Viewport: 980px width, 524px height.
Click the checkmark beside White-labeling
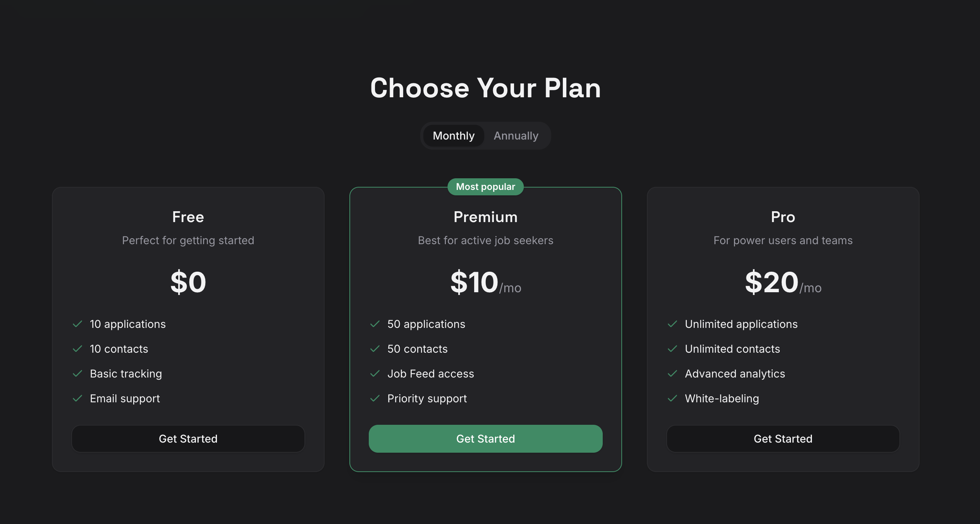click(x=672, y=398)
